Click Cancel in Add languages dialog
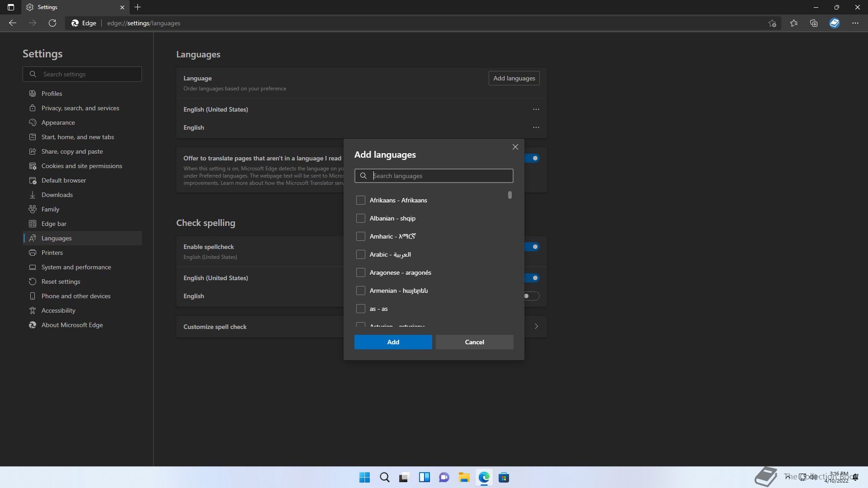This screenshot has width=868, height=488. (475, 342)
